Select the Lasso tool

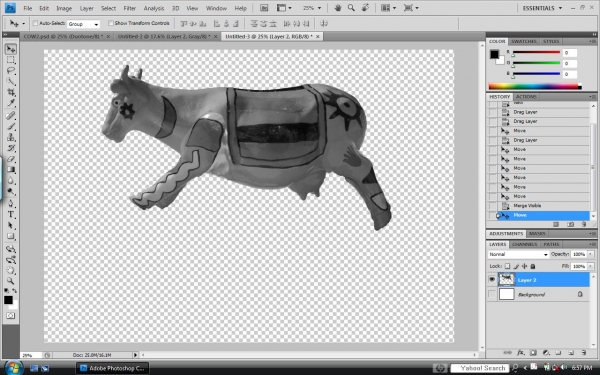pyautogui.click(x=11, y=71)
